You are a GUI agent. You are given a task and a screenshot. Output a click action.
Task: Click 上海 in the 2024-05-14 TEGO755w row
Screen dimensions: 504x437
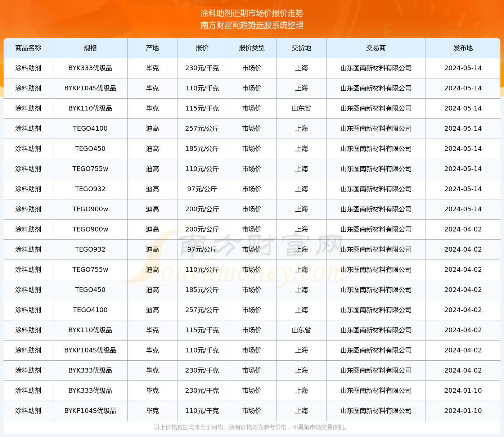301,169
